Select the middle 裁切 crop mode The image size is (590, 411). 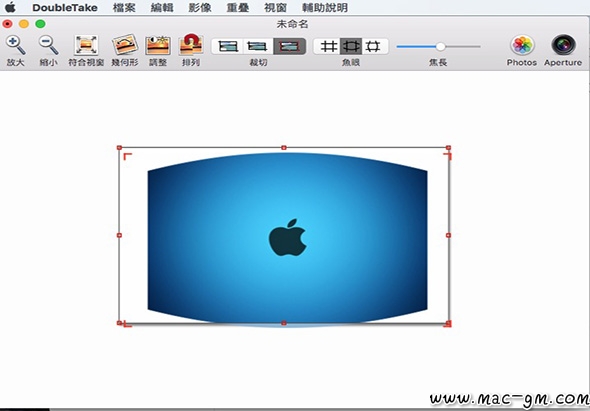coord(258,46)
